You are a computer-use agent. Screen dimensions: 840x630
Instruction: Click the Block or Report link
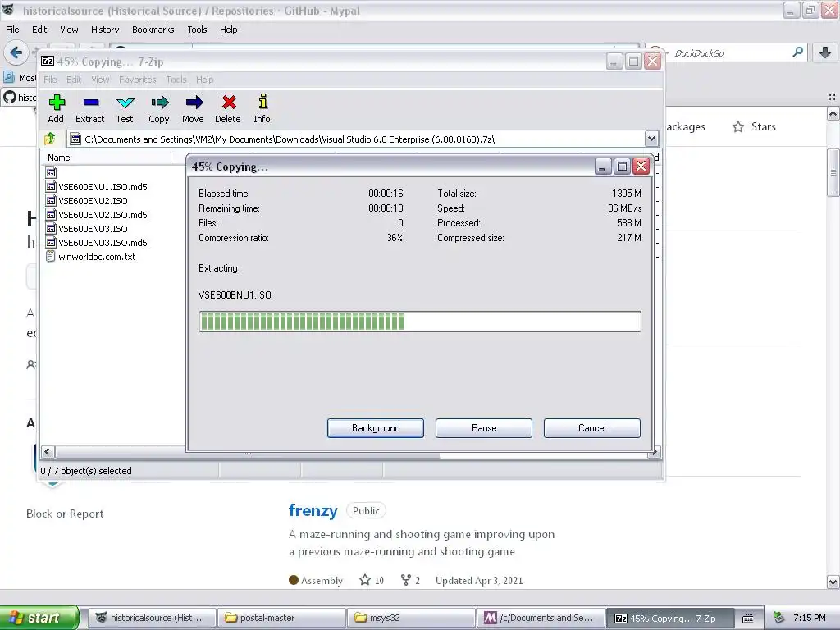pyautogui.click(x=65, y=514)
